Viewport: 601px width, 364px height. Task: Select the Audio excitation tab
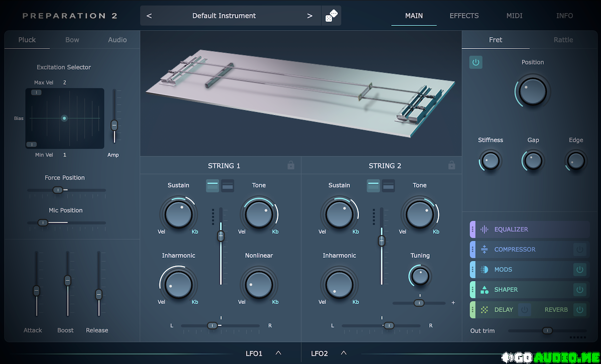pos(117,40)
